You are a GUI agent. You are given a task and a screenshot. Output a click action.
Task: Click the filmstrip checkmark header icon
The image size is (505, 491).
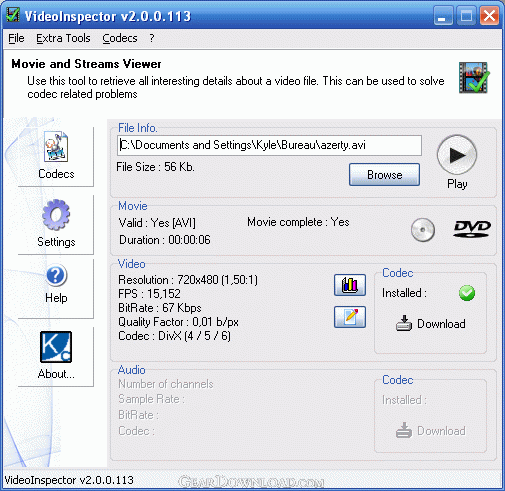pos(474,77)
